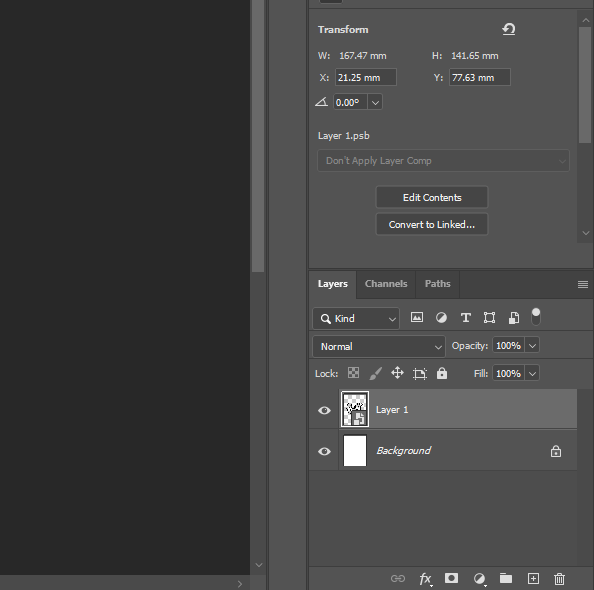
Task: Select the Background layer name
Action: pyautogui.click(x=403, y=451)
